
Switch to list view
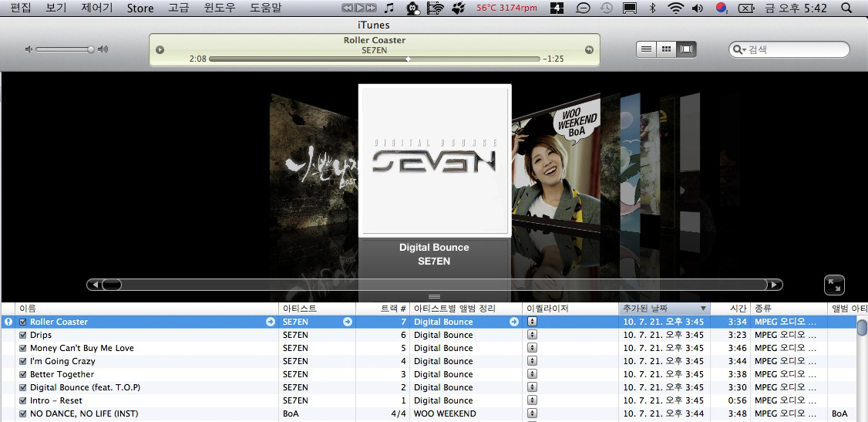coord(646,49)
